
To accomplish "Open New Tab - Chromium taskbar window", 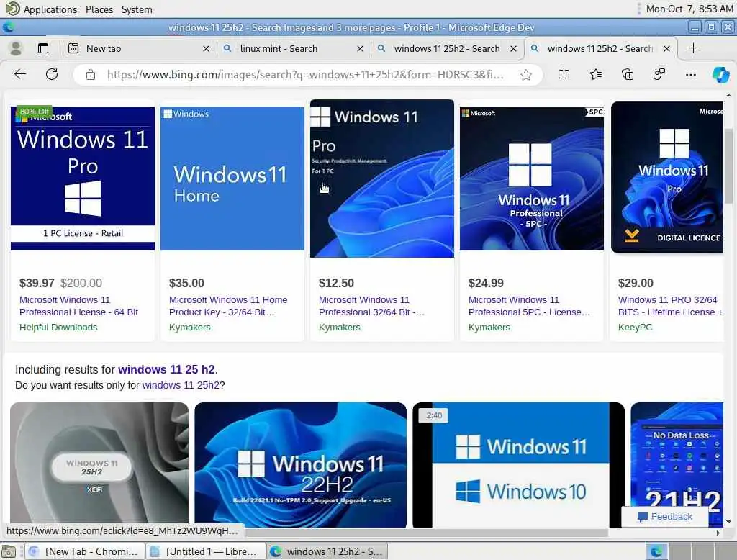I will 84,551.
